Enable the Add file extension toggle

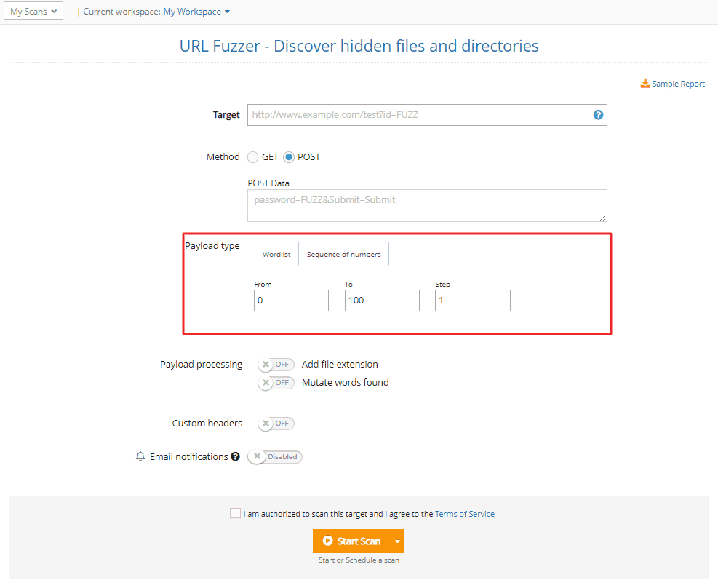(x=276, y=364)
